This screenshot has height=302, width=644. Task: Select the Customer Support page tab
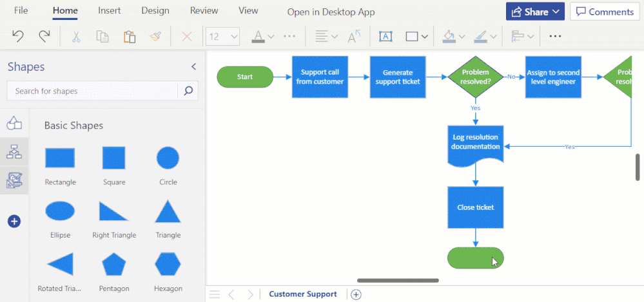303,294
